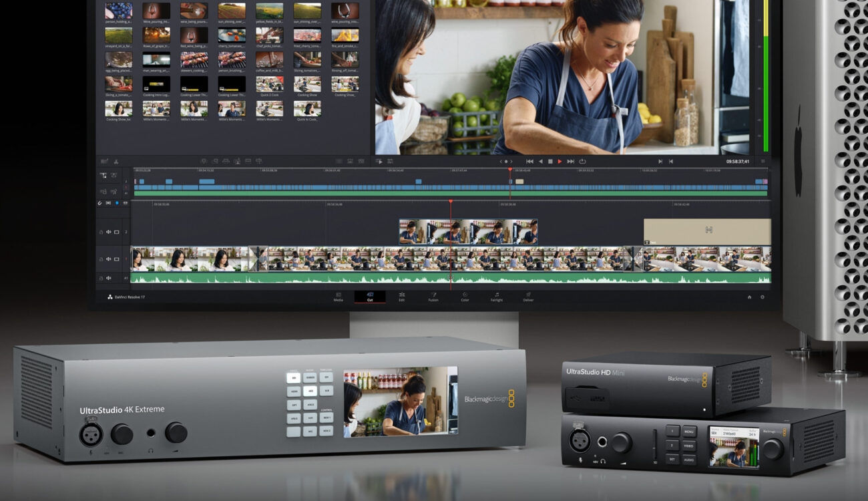
Task: Mute track 1 speaker icon
Action: click(x=108, y=259)
